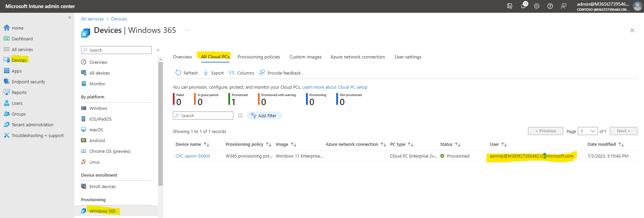
Task: Collapse the left navigation with the double chevron
Action: (70, 17)
